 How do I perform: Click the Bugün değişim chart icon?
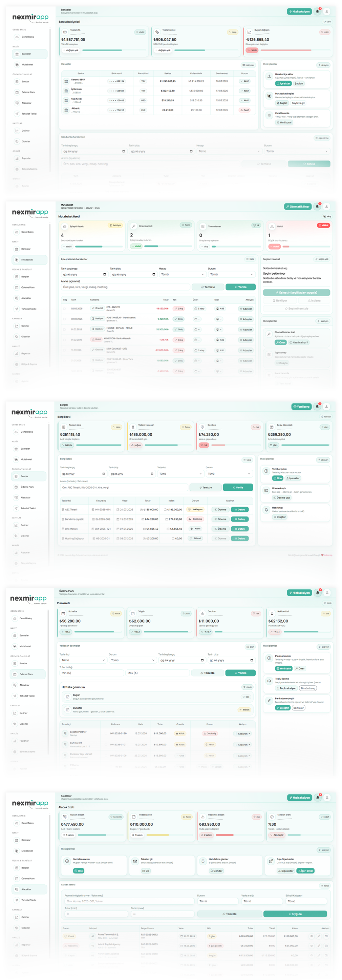pyautogui.click(x=249, y=32)
